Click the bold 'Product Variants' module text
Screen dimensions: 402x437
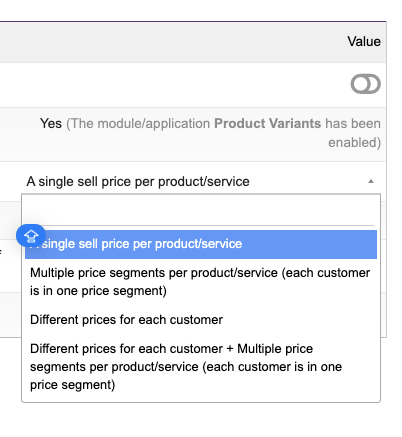pos(267,123)
